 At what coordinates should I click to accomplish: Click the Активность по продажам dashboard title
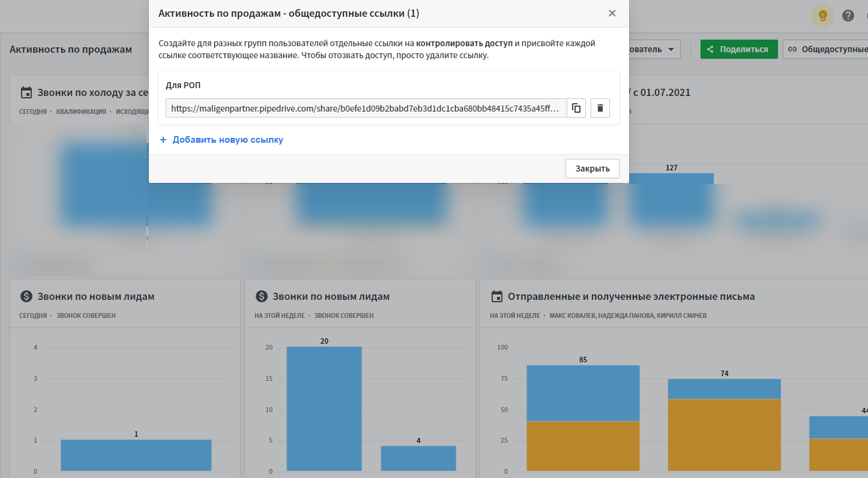point(71,49)
